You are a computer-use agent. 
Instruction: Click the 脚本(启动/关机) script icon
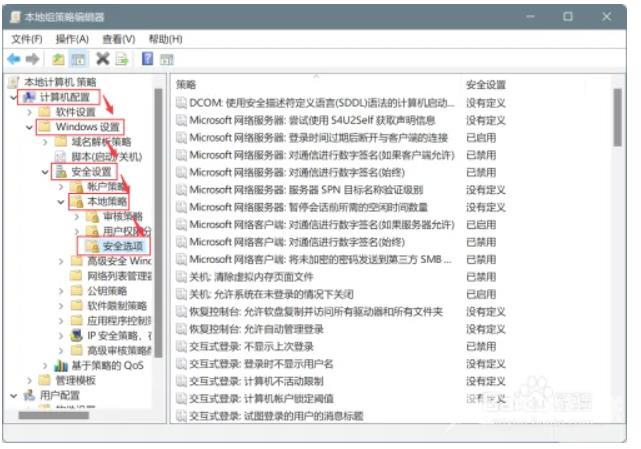61,157
